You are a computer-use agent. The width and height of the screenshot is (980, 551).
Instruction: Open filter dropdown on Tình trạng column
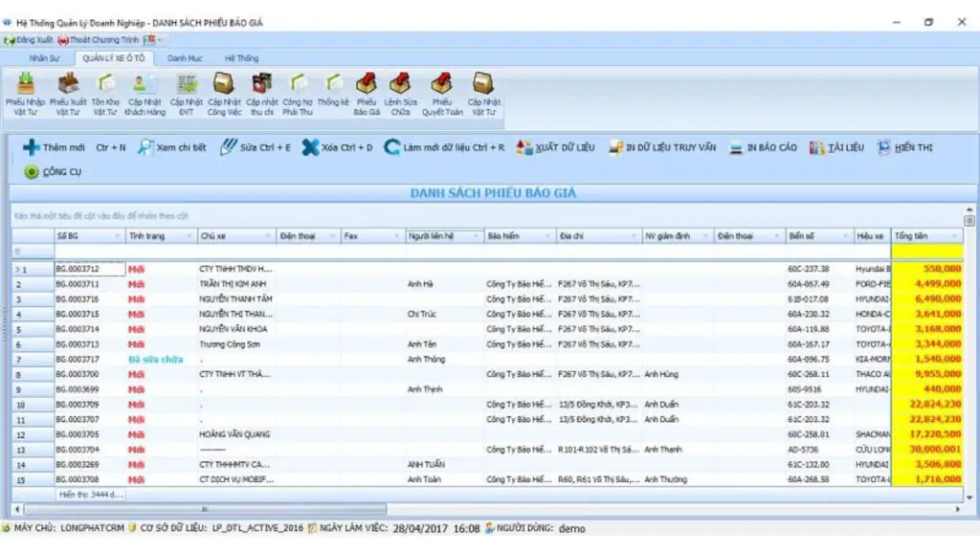tap(189, 236)
